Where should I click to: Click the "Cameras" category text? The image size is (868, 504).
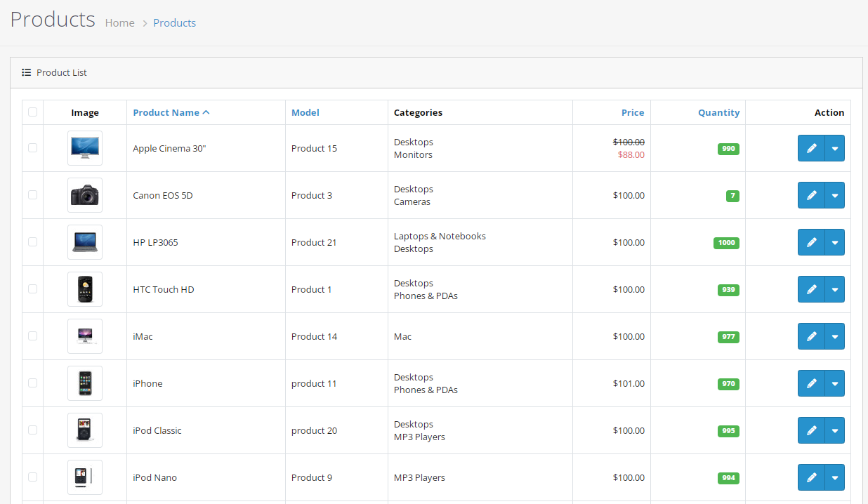412,201
